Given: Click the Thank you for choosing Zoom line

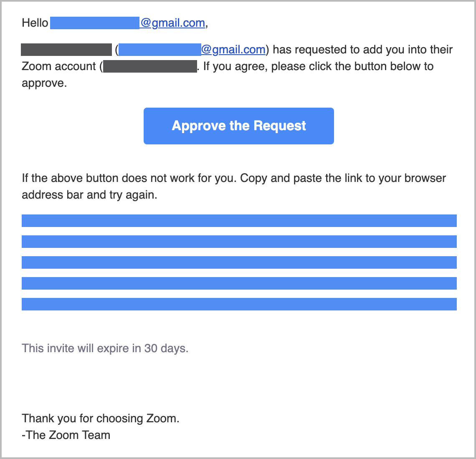Looking at the screenshot, I should [100, 418].
